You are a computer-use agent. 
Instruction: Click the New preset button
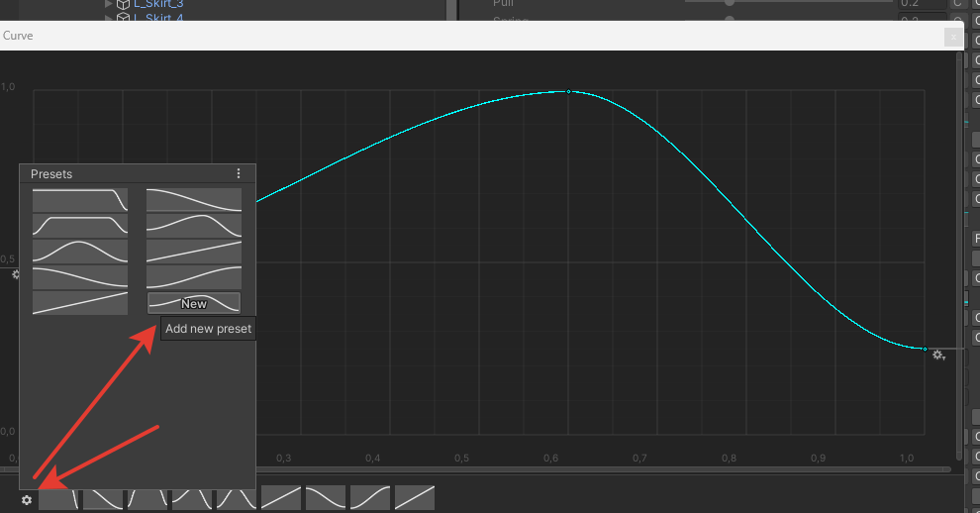coord(194,303)
